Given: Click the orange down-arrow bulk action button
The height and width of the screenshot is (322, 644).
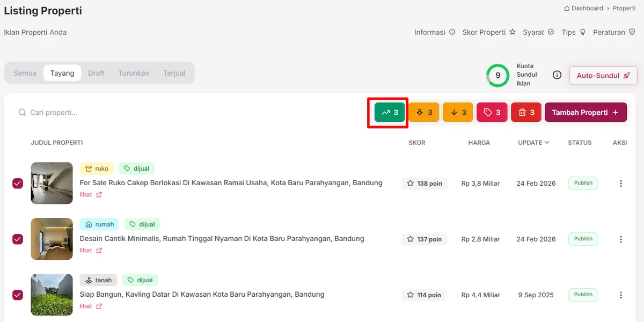Looking at the screenshot, I should (x=458, y=113).
